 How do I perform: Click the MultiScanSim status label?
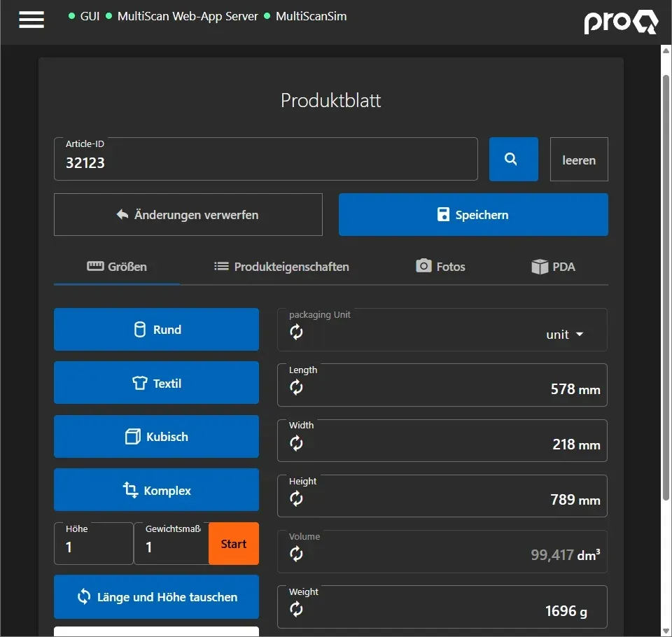(x=311, y=16)
